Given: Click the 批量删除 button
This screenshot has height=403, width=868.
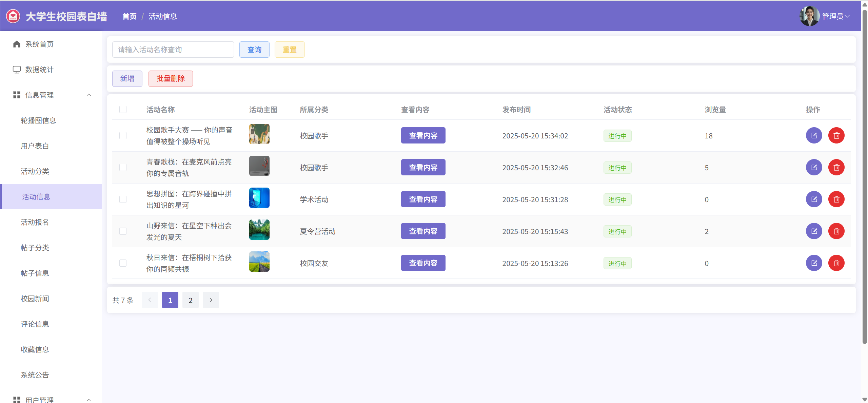Looking at the screenshot, I should tap(170, 78).
